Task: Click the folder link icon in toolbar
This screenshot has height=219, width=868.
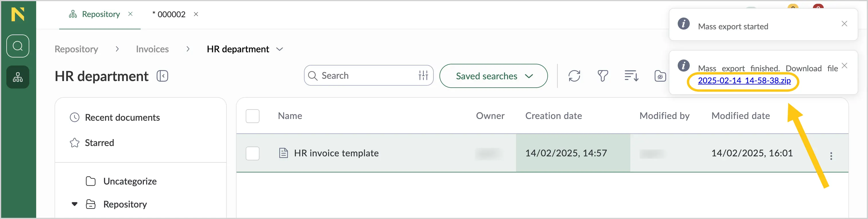Action: pos(660,76)
